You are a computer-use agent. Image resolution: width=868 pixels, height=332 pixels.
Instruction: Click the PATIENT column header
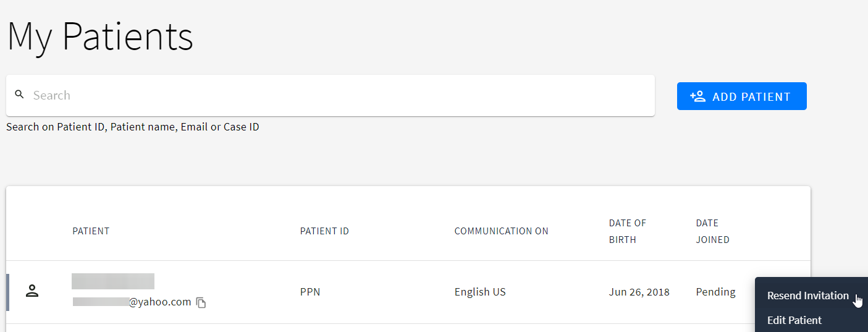click(91, 231)
